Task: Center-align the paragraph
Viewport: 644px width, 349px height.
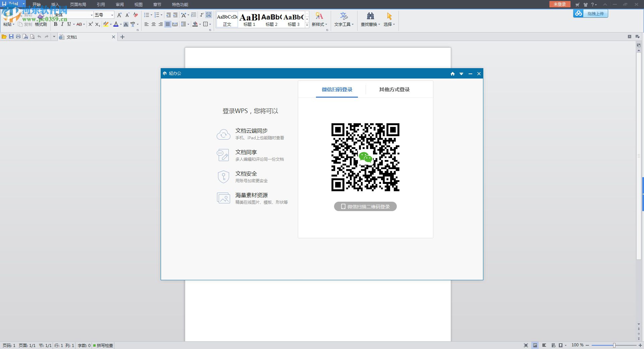Action: pos(154,24)
